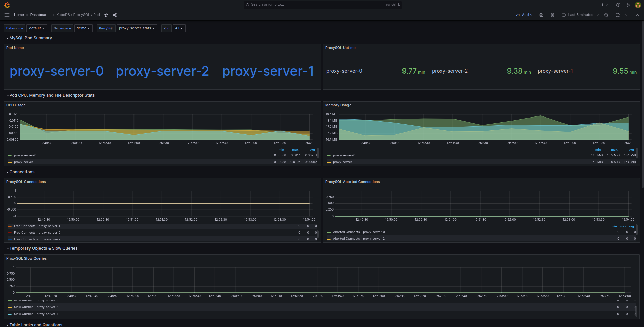
Task: Open Grafana help with the question mark icon
Action: click(618, 5)
